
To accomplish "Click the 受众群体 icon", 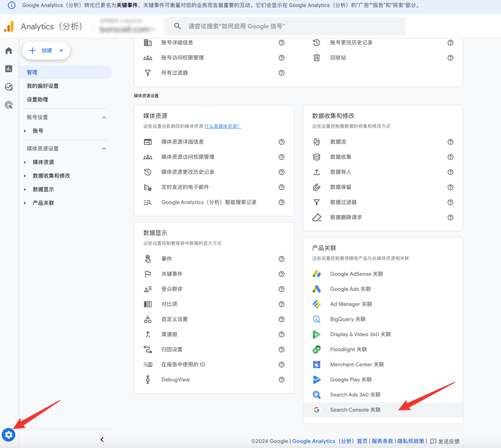I will pos(148,289).
